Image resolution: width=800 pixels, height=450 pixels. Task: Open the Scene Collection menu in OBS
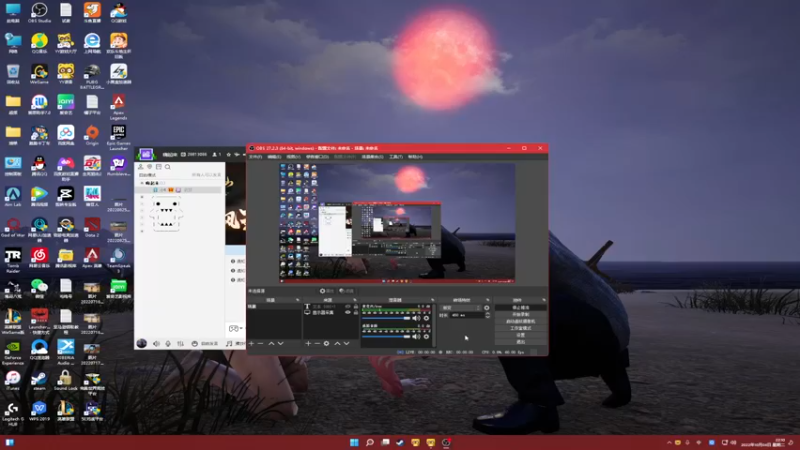[372, 157]
